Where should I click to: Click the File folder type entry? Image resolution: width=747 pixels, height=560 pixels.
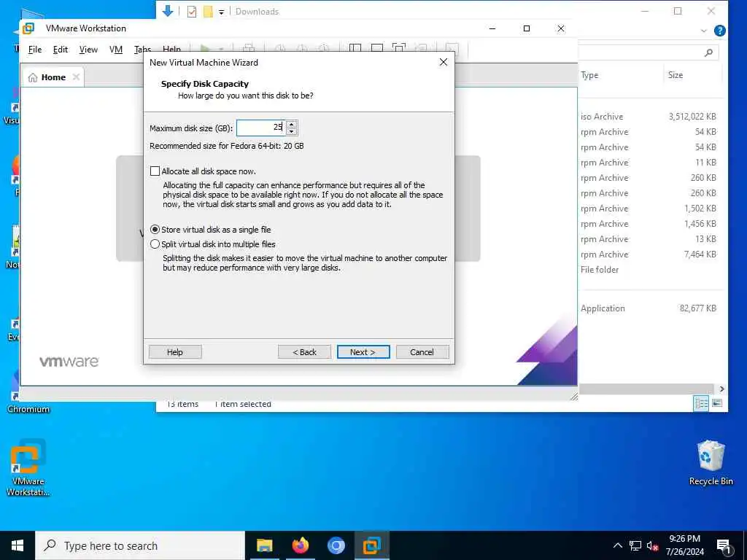click(x=600, y=270)
